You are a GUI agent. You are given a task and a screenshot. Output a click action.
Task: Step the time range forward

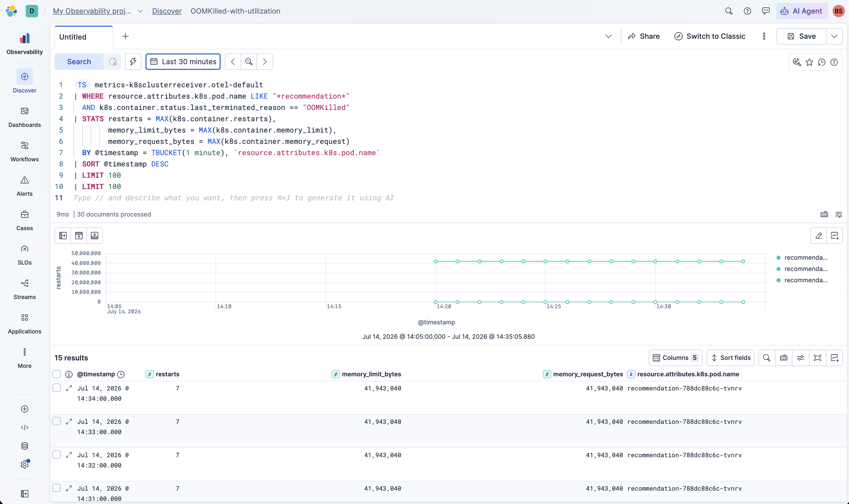(265, 61)
